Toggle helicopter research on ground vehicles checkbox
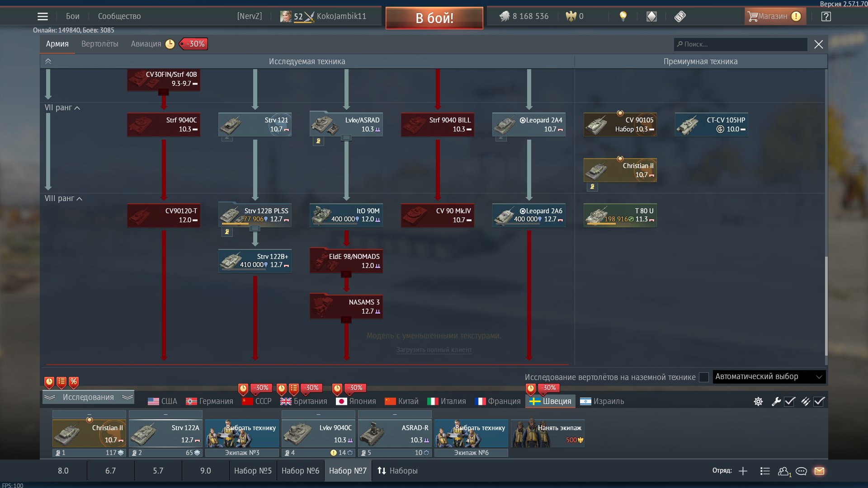Screen dimensions: 868x488 703,377
